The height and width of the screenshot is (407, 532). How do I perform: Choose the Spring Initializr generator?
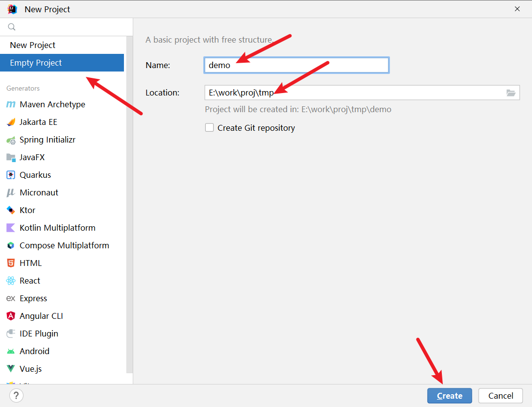pyautogui.click(x=62, y=140)
